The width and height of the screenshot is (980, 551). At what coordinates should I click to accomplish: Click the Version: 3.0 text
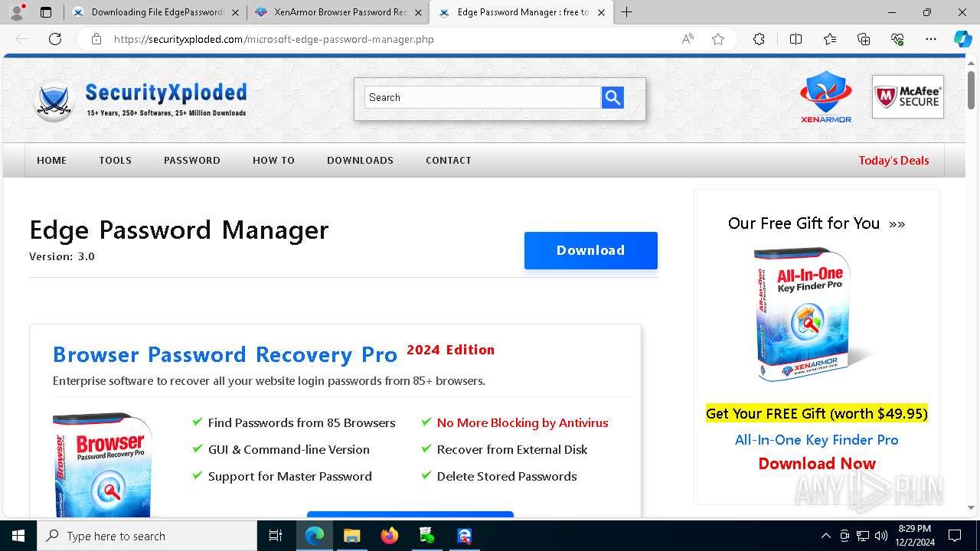[x=62, y=256]
